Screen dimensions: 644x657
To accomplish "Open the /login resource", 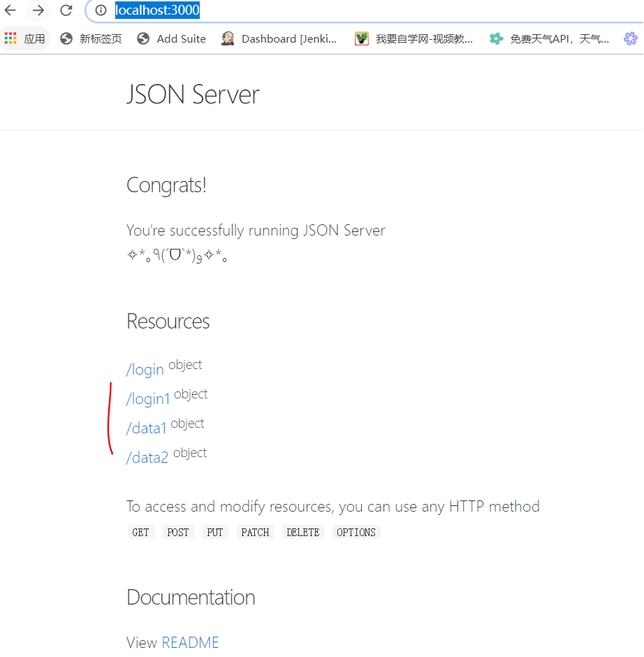I will pos(145,369).
